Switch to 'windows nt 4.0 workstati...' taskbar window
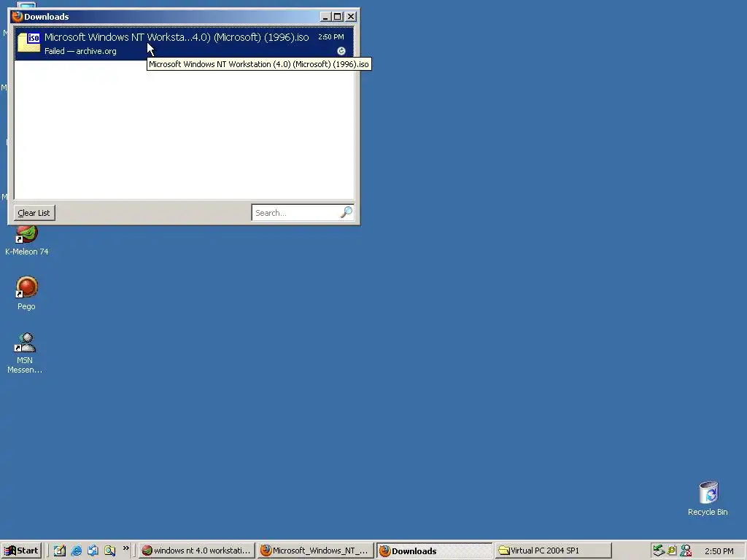747x560 pixels. (x=197, y=551)
